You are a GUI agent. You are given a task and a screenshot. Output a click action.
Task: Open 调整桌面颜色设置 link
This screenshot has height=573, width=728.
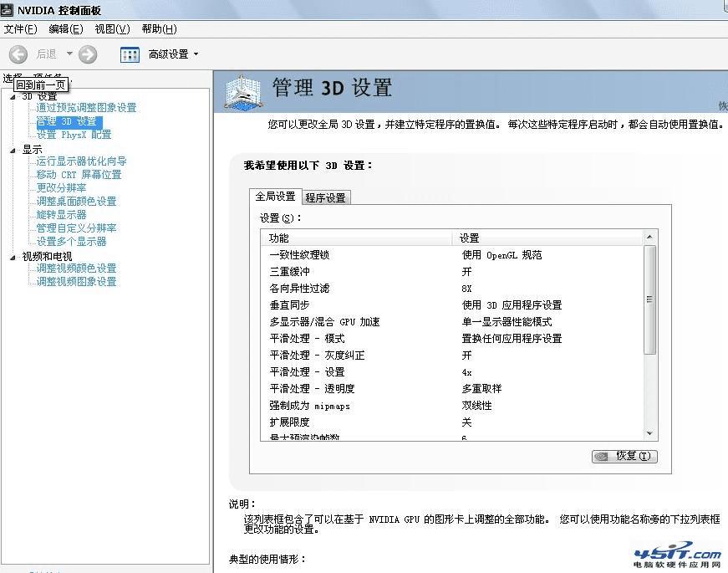(76, 202)
